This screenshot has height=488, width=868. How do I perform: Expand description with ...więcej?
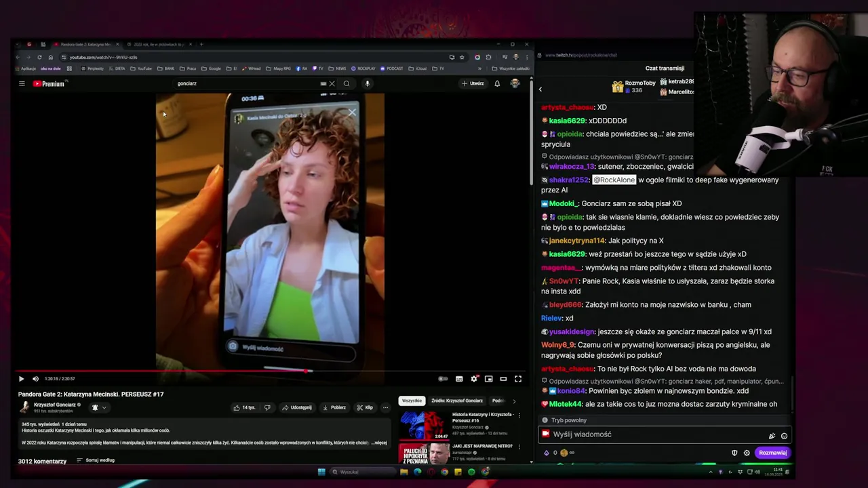[379, 443]
